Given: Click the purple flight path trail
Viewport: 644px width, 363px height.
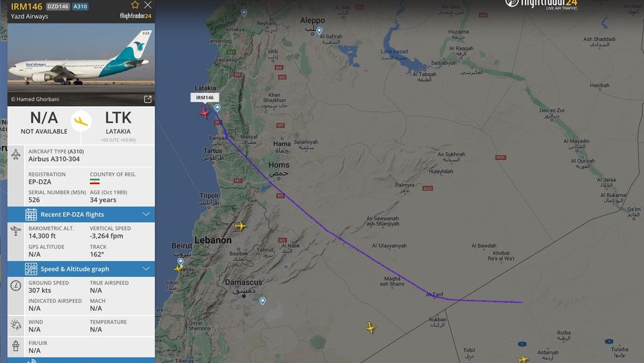Looking at the screenshot, I should click(x=329, y=231).
